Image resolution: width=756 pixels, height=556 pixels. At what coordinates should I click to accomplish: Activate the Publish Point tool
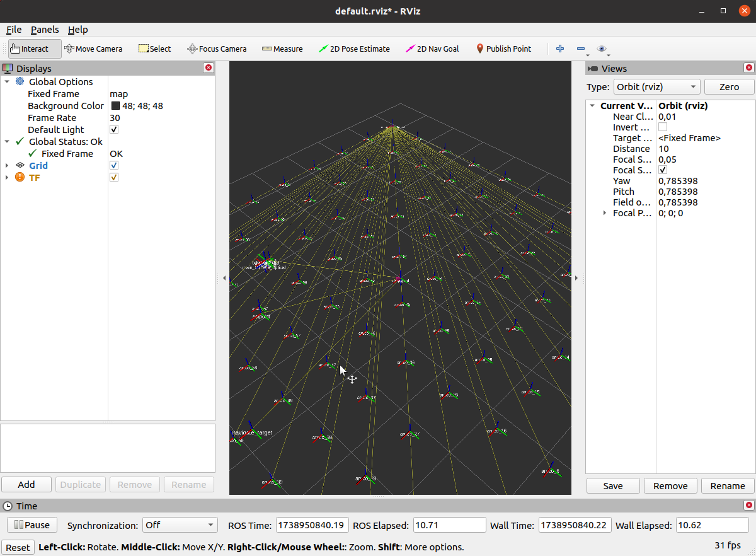[503, 49]
